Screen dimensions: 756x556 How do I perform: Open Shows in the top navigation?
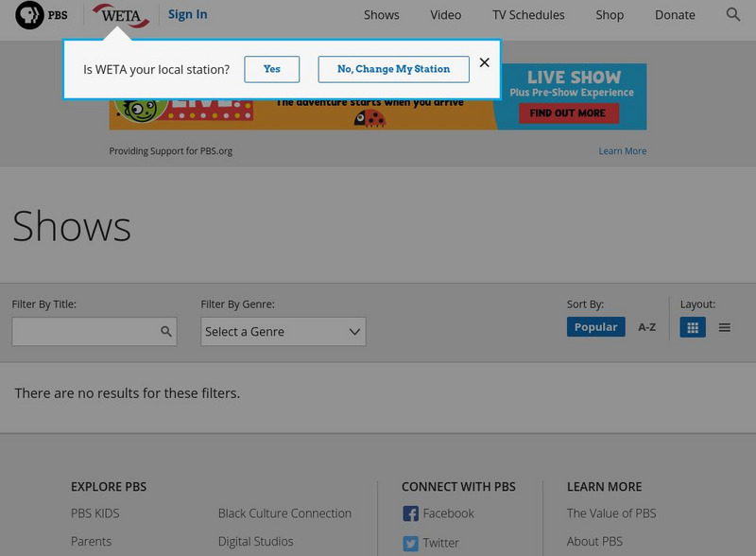(x=382, y=15)
